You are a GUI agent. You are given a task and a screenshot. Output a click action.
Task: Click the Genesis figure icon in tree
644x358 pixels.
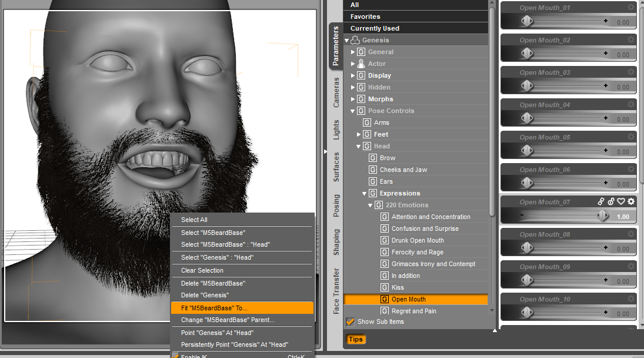tap(355, 40)
